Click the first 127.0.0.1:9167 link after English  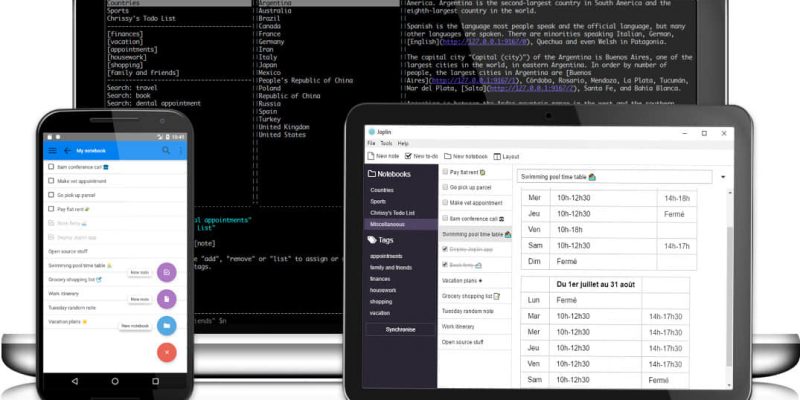(x=484, y=42)
